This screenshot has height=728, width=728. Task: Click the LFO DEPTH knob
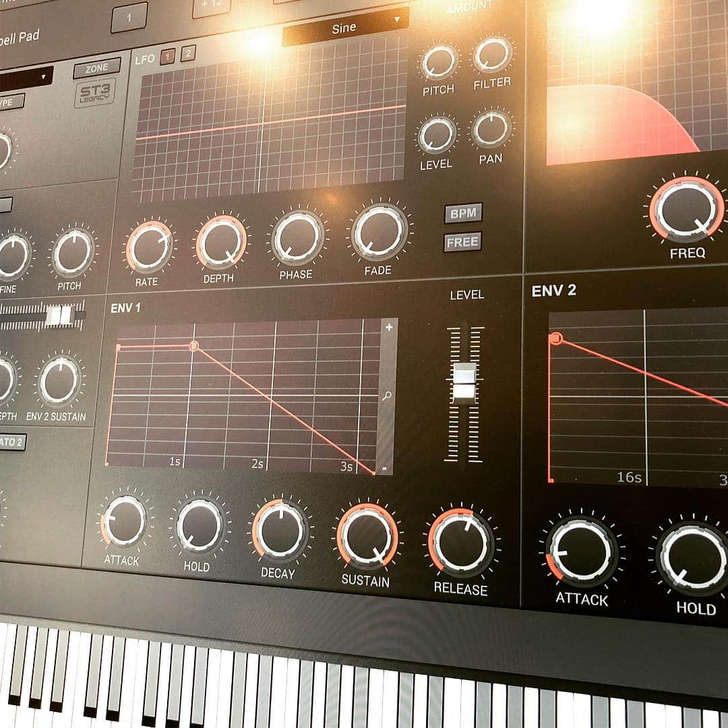click(x=221, y=243)
